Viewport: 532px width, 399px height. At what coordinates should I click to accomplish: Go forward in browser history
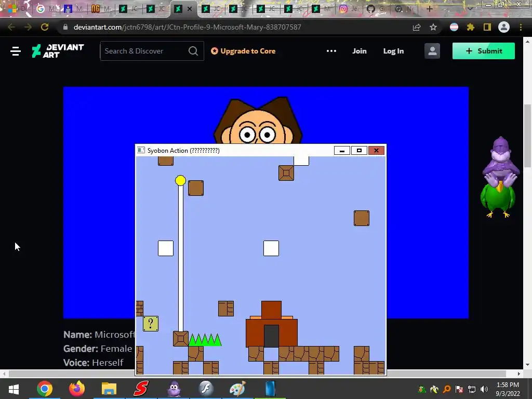[x=28, y=27]
